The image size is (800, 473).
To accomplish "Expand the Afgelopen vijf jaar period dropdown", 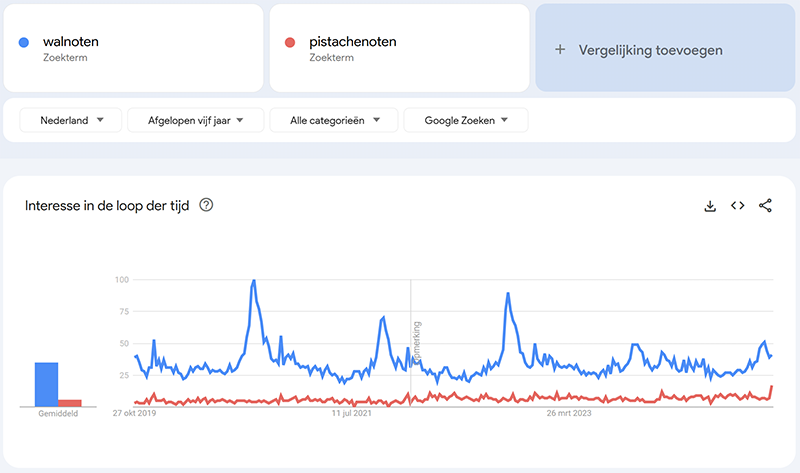I will [x=196, y=120].
